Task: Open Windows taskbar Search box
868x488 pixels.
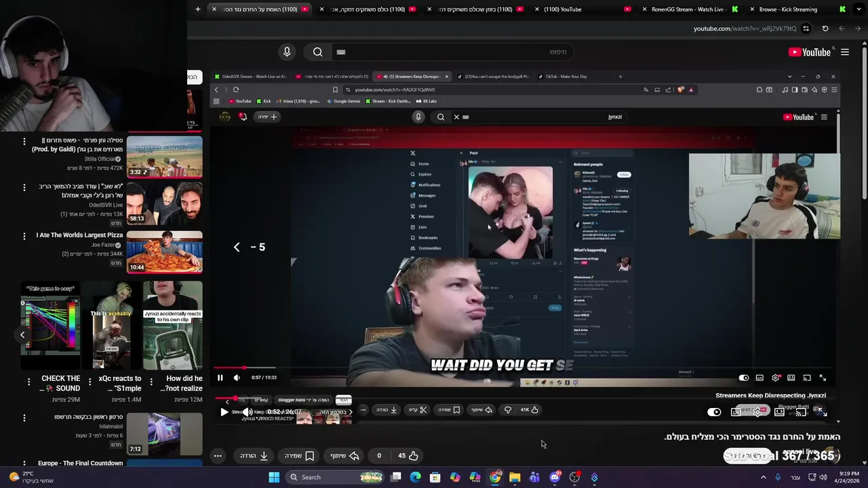Action: [334, 477]
